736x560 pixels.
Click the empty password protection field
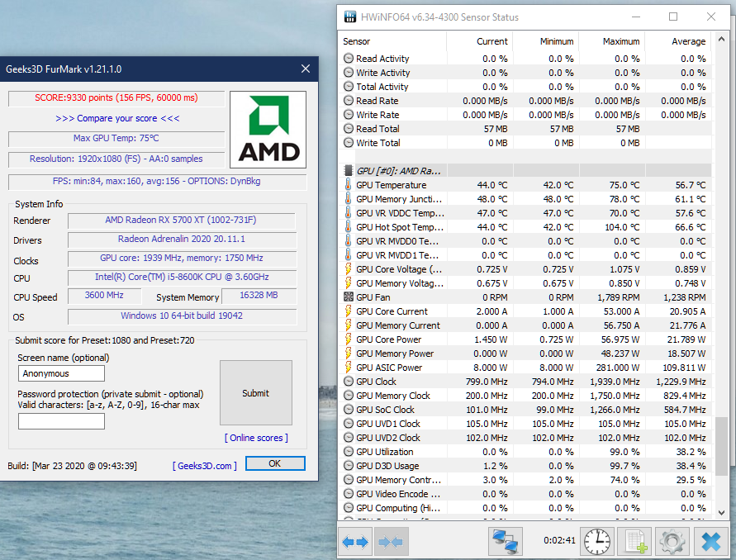click(61, 421)
